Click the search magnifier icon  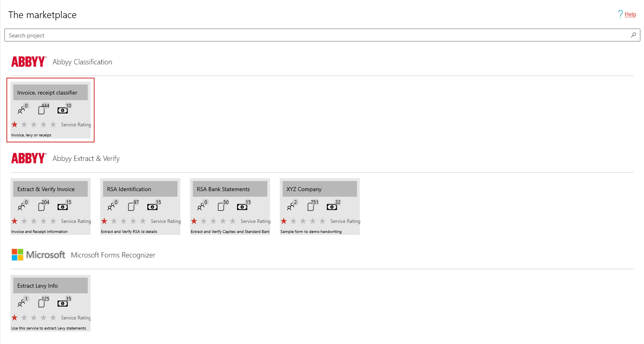(634, 35)
